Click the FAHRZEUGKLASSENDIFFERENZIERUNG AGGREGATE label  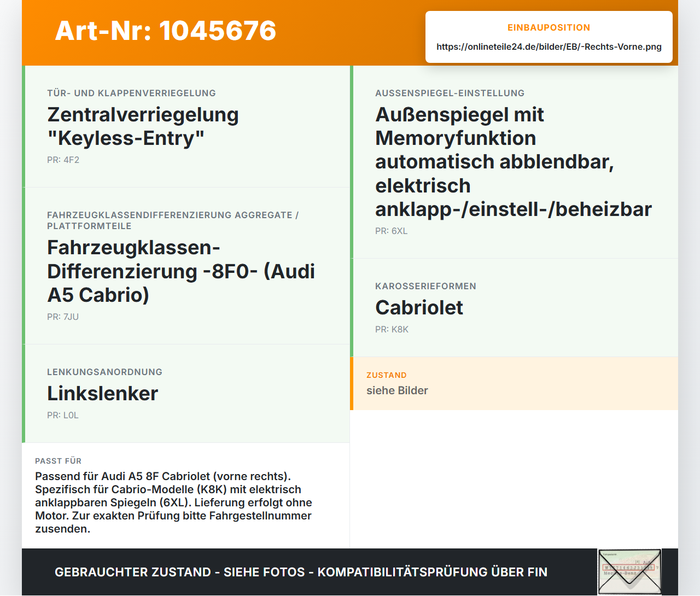173,220
